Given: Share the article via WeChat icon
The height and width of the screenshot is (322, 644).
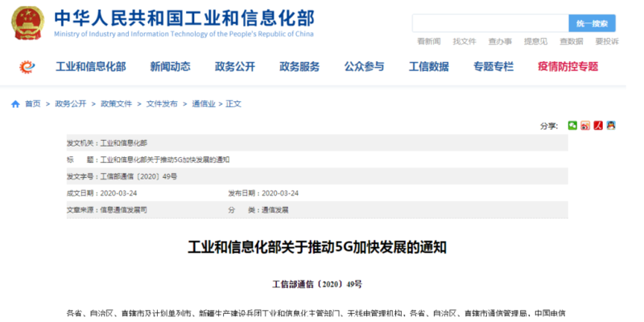Looking at the screenshot, I should pyautogui.click(x=572, y=126).
